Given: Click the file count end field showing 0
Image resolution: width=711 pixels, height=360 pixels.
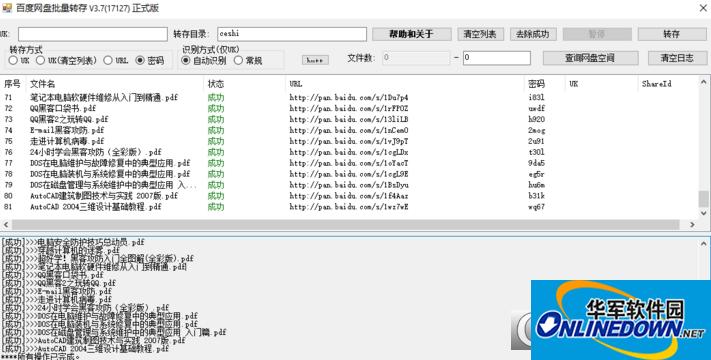Looking at the screenshot, I should tap(497, 58).
